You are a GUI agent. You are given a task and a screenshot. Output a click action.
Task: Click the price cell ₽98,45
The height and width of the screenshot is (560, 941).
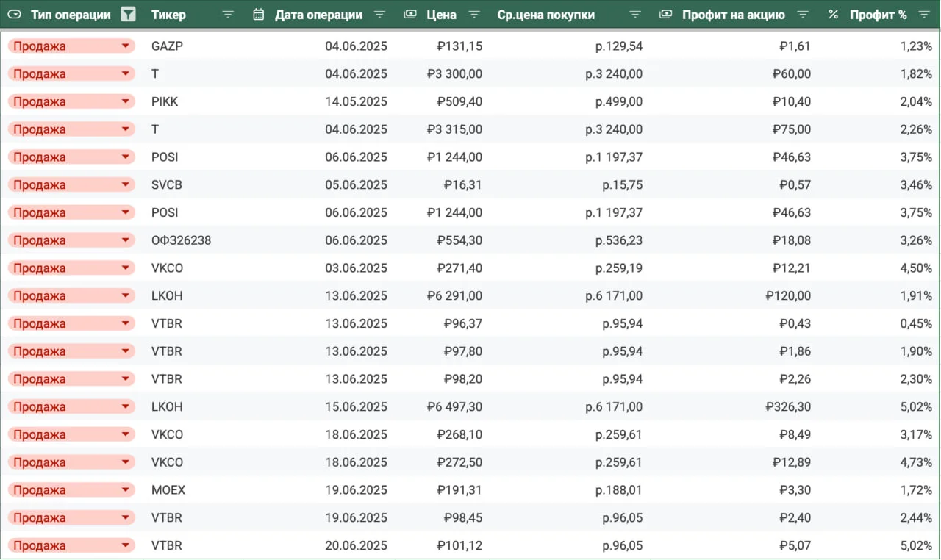(463, 518)
